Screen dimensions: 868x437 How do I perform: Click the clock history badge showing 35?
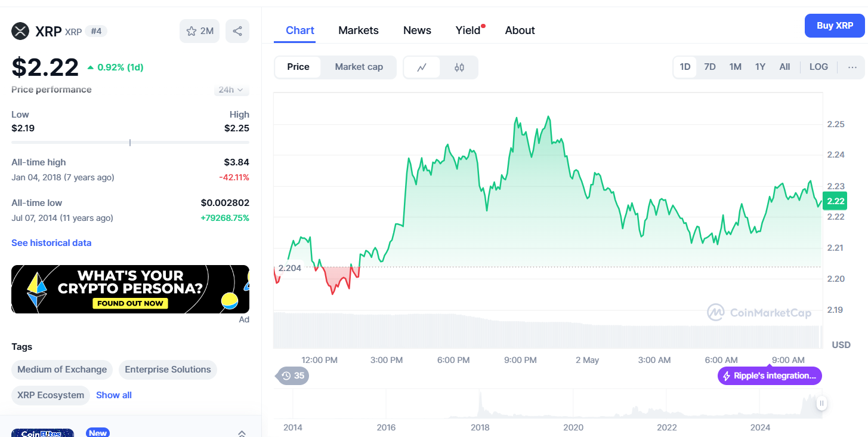[x=292, y=376]
